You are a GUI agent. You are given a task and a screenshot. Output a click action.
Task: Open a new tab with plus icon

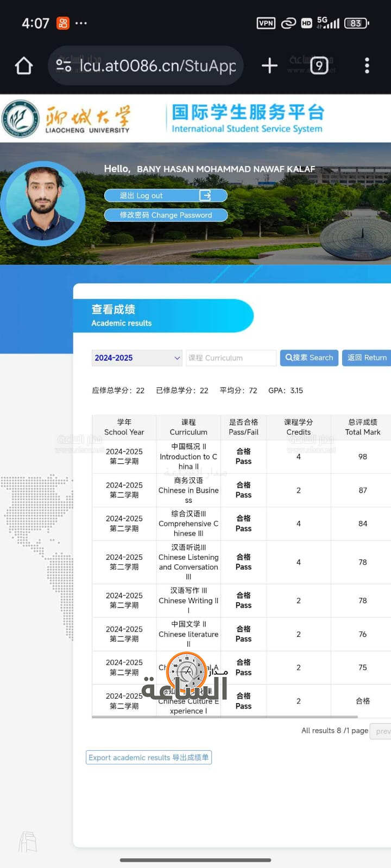click(269, 66)
